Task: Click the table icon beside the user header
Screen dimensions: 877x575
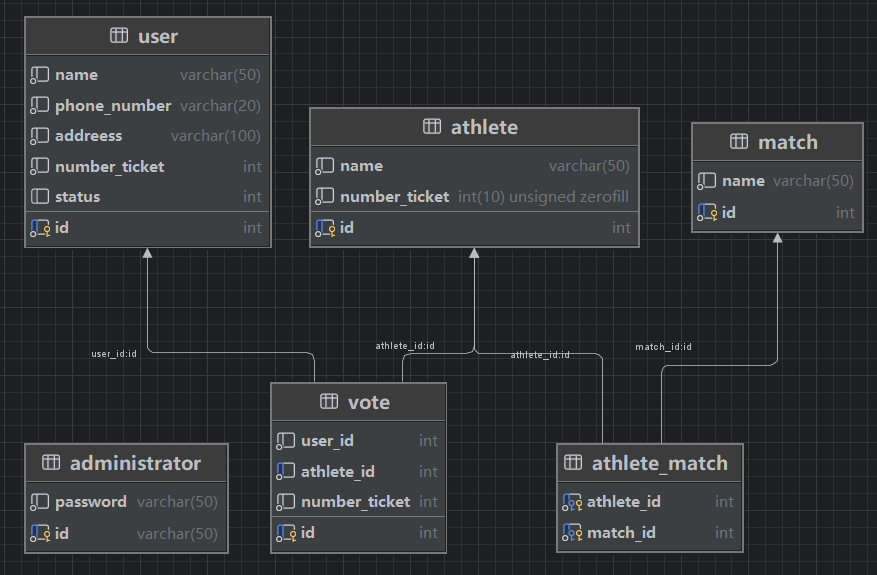Action: point(119,36)
